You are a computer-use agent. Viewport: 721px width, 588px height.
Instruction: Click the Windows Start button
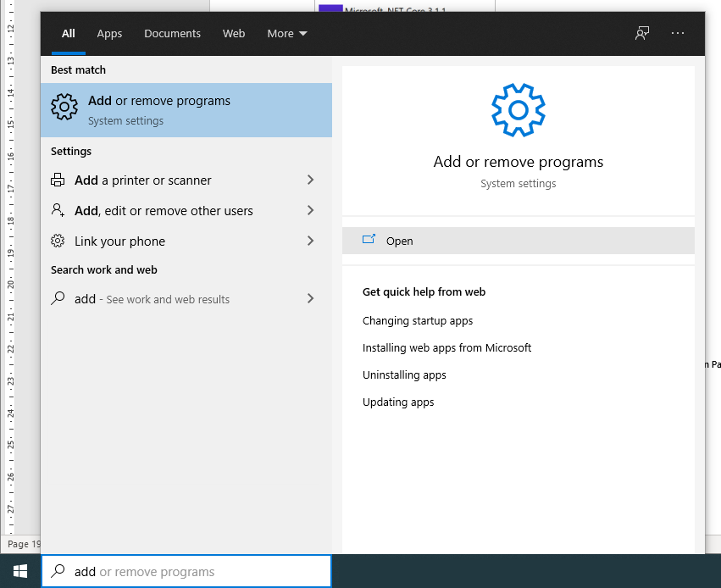20,571
